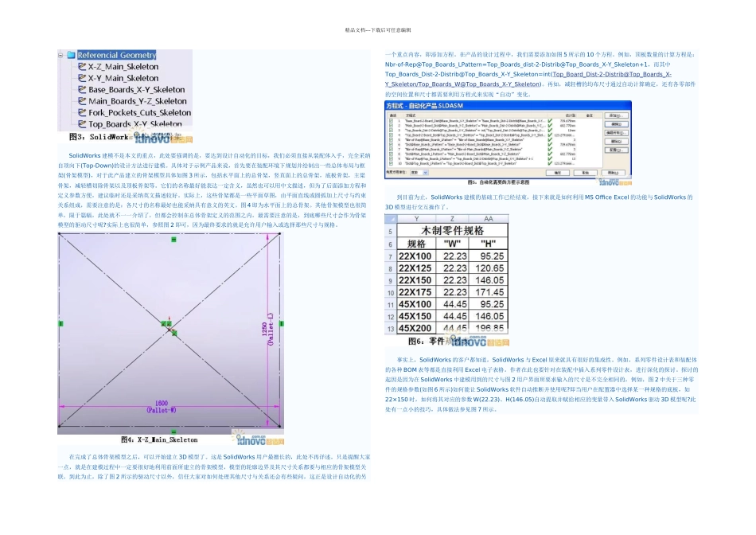756x535 pixels.
Task: Select Excel row header 10
Action: coord(391,292)
